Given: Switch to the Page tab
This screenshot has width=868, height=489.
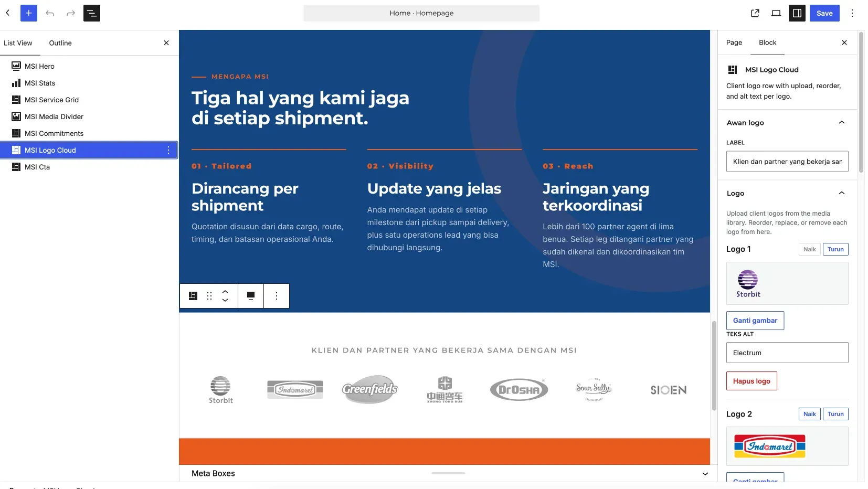Looking at the screenshot, I should (x=734, y=42).
